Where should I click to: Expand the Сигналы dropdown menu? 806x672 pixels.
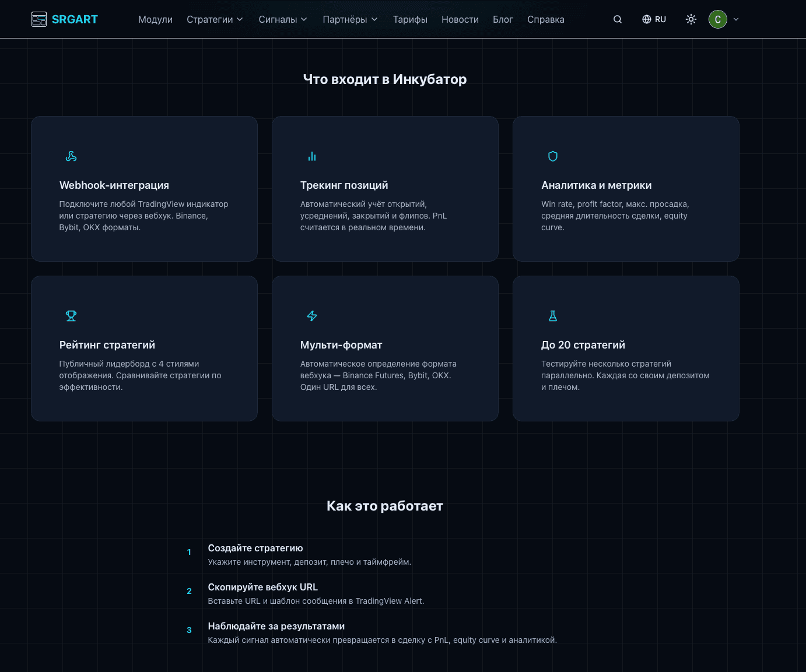pos(283,19)
